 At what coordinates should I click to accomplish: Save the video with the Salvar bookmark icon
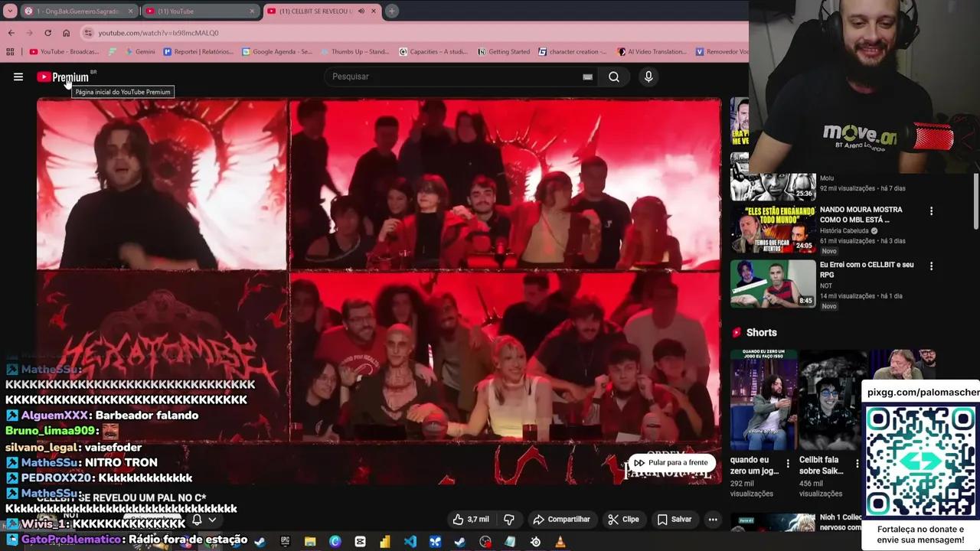pyautogui.click(x=661, y=519)
